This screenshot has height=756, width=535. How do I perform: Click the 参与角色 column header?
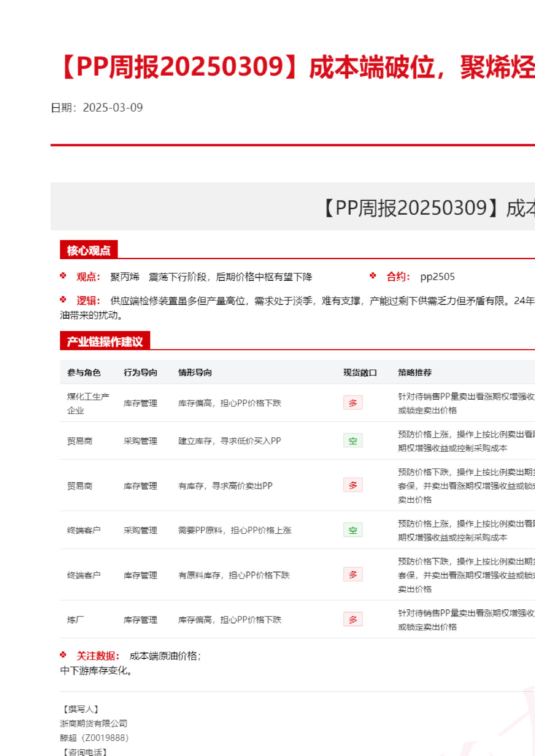pyautogui.click(x=84, y=373)
